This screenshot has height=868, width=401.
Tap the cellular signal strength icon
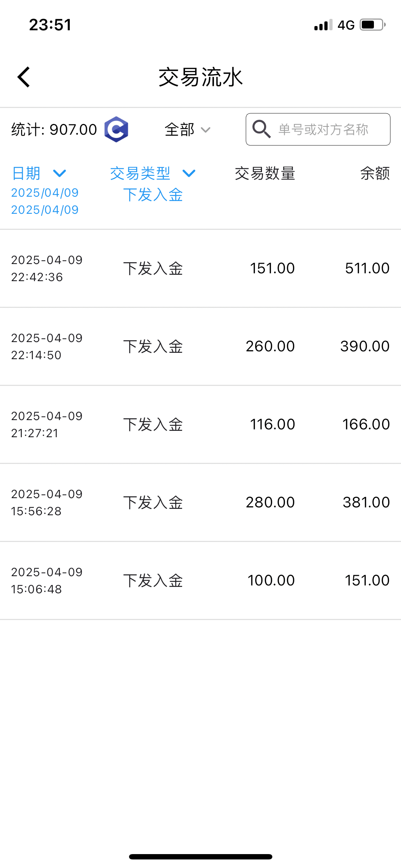click(323, 25)
